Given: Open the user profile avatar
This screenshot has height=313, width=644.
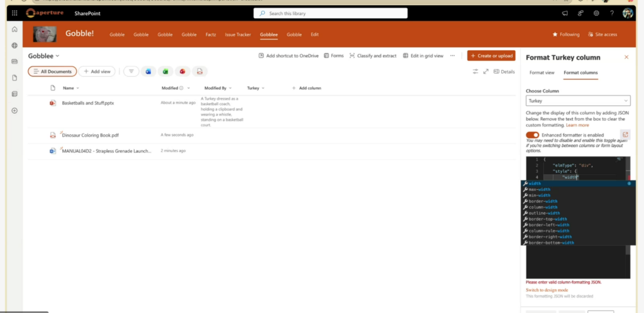Looking at the screenshot, I should point(628,13).
